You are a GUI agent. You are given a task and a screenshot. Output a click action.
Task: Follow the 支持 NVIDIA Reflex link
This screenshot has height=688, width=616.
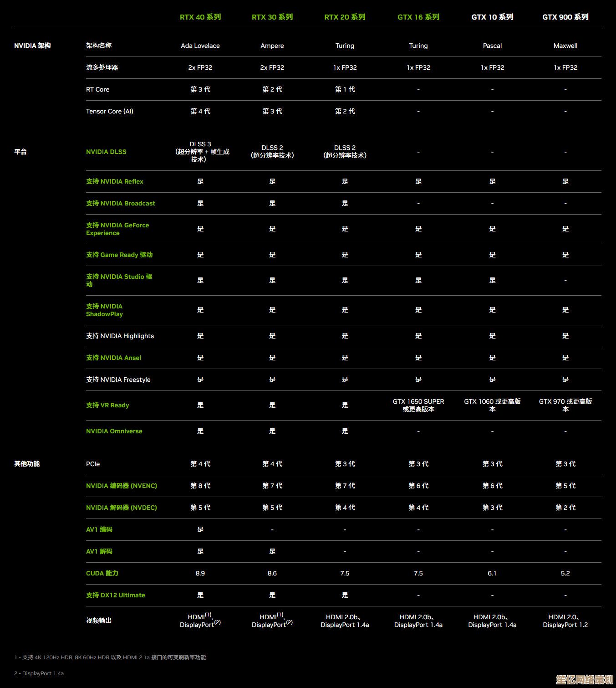coord(115,181)
